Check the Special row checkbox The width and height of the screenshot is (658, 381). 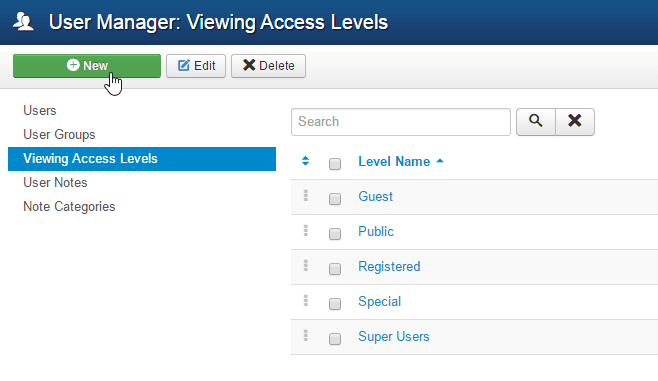point(335,303)
